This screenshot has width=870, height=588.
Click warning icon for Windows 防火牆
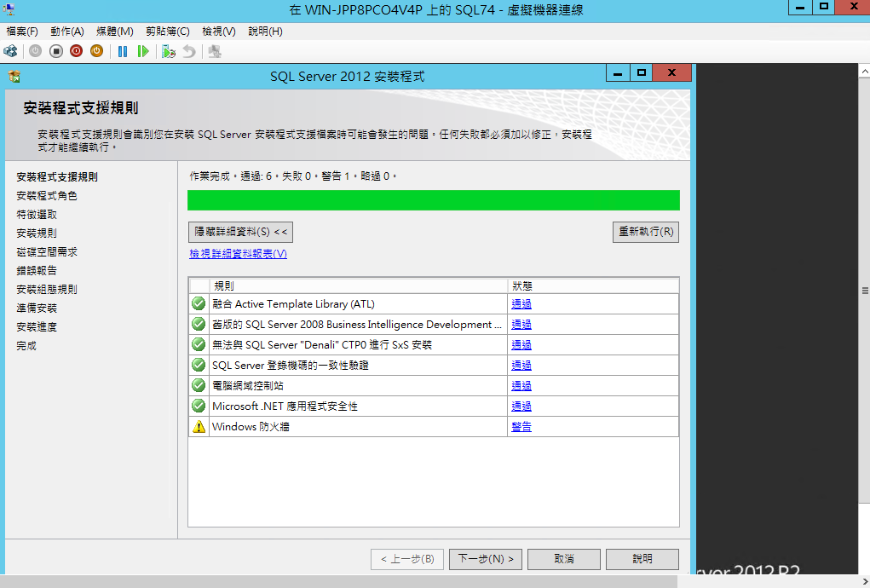[199, 427]
